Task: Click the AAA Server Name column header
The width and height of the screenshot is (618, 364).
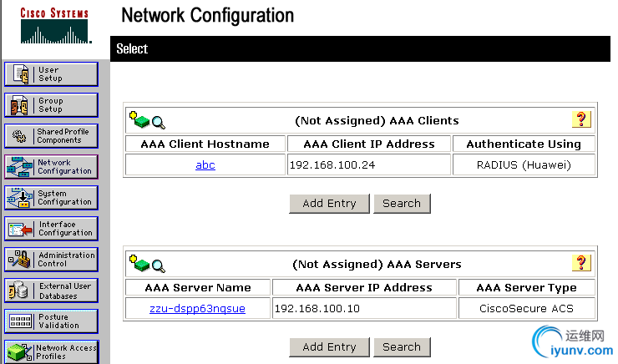Action: 198,287
